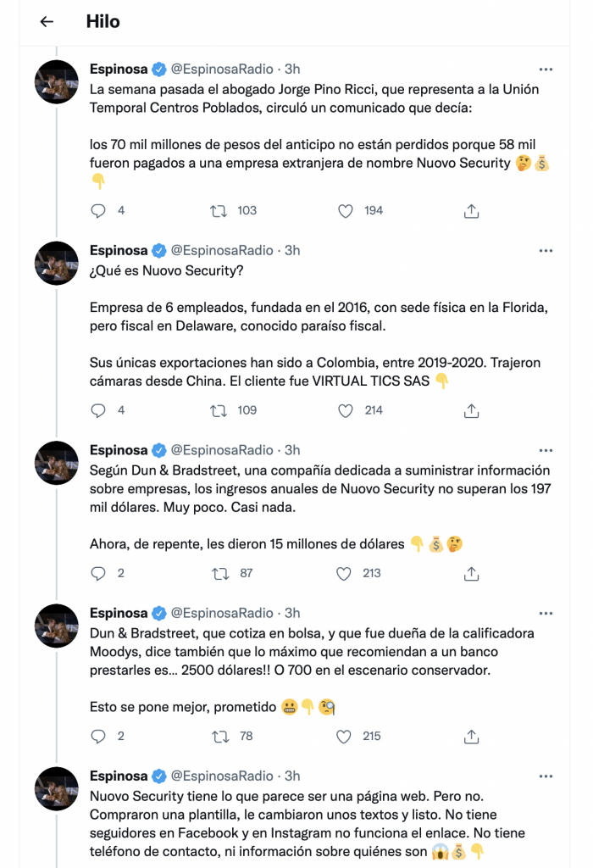
Task: Open the 3h timestamp on last tweet
Action: click(292, 776)
